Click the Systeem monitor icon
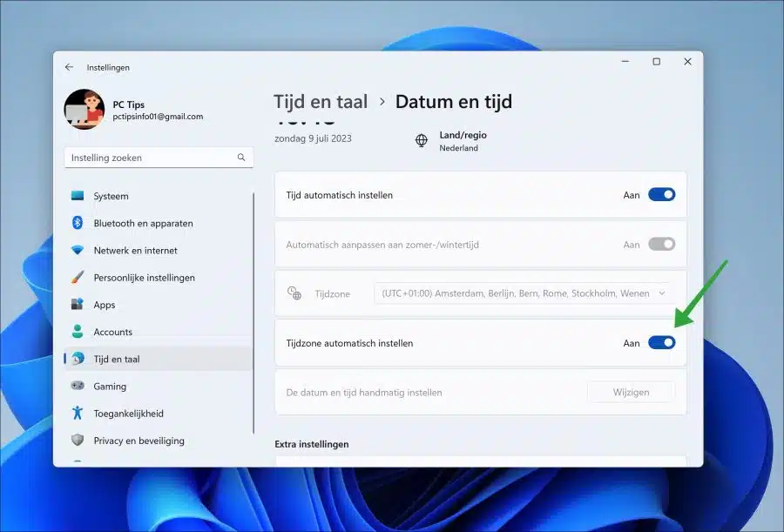This screenshot has width=784, height=532. 78,196
